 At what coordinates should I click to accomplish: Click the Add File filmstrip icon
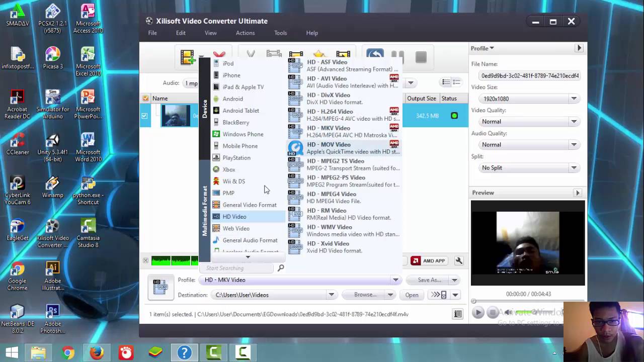188,57
